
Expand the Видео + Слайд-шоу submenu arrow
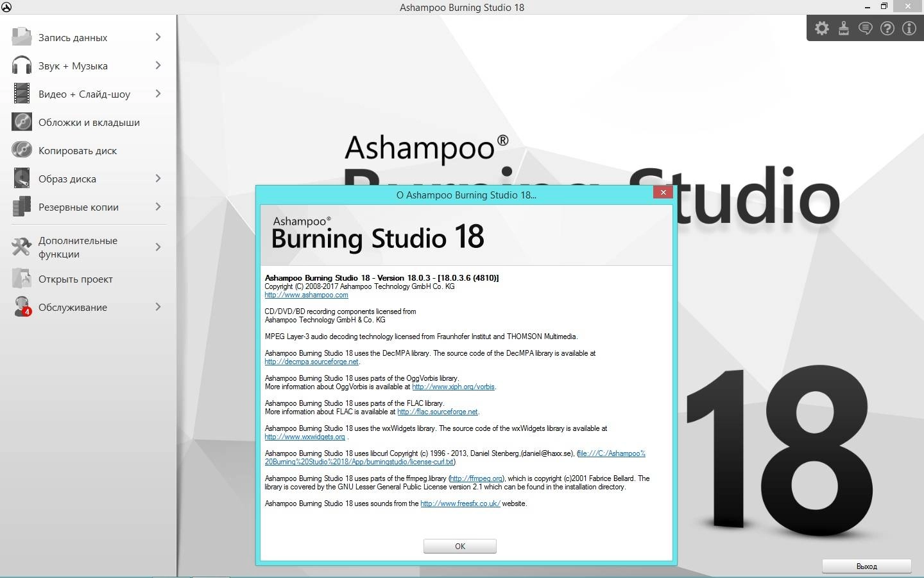coord(158,94)
